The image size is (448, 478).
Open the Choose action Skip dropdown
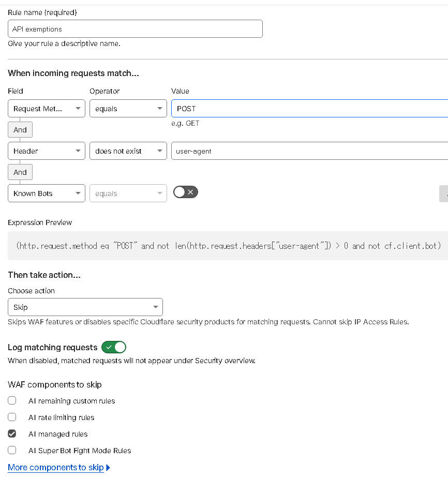click(x=85, y=307)
